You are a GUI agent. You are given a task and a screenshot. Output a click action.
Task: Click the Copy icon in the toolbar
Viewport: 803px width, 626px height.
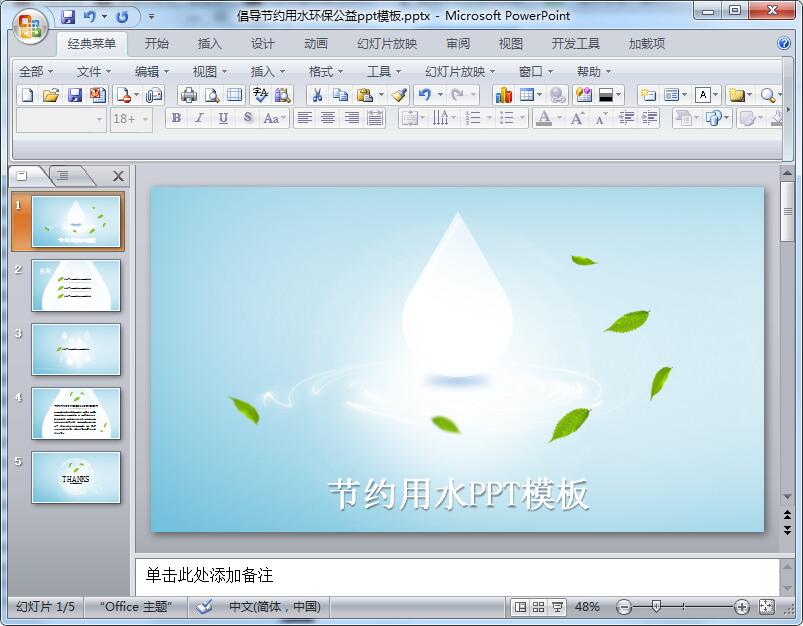[341, 95]
